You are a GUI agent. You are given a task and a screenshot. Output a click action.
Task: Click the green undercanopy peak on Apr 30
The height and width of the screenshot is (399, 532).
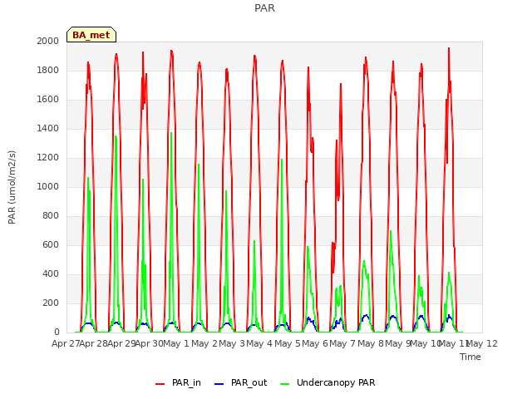coord(171,133)
